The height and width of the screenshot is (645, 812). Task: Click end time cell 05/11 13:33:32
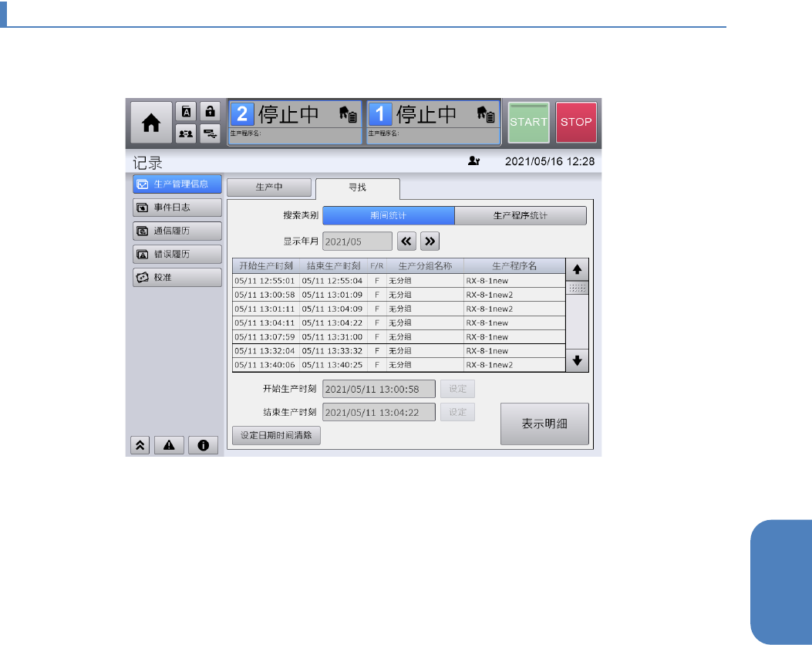click(333, 351)
